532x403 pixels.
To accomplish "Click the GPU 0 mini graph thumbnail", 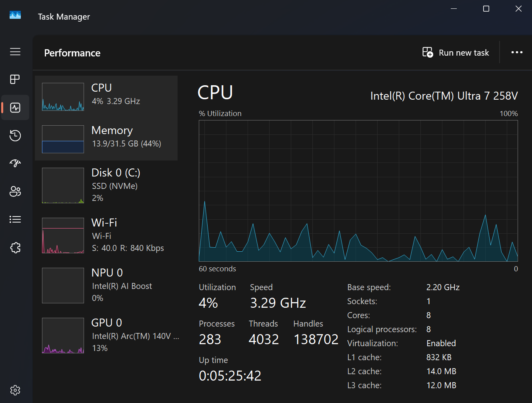I will click(x=63, y=335).
